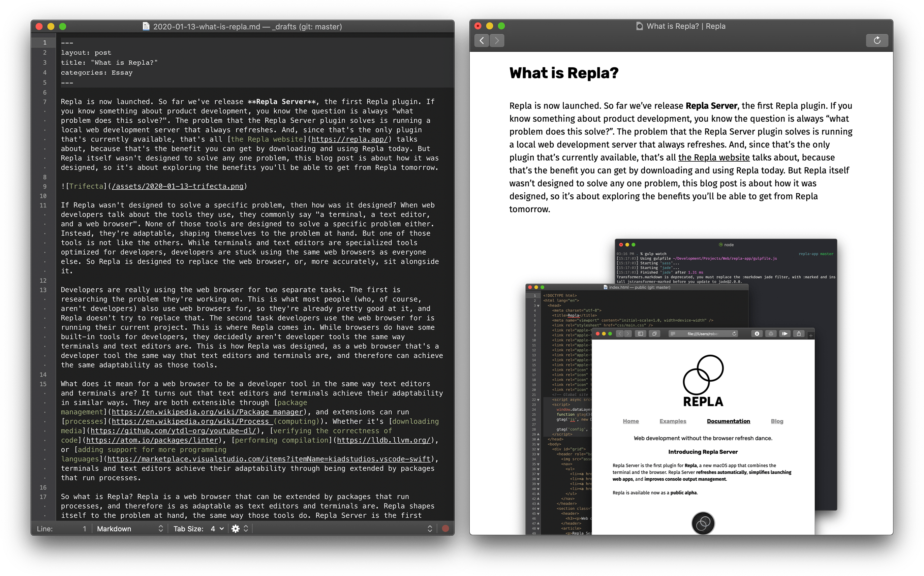Minimize the Repla browser window
Screen dimensions: 924x576
point(489,26)
